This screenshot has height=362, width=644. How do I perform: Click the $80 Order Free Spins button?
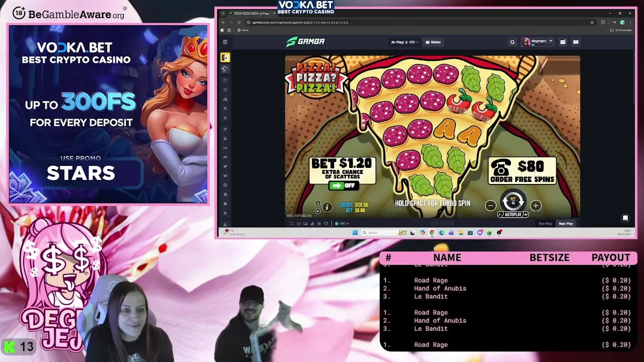click(522, 171)
